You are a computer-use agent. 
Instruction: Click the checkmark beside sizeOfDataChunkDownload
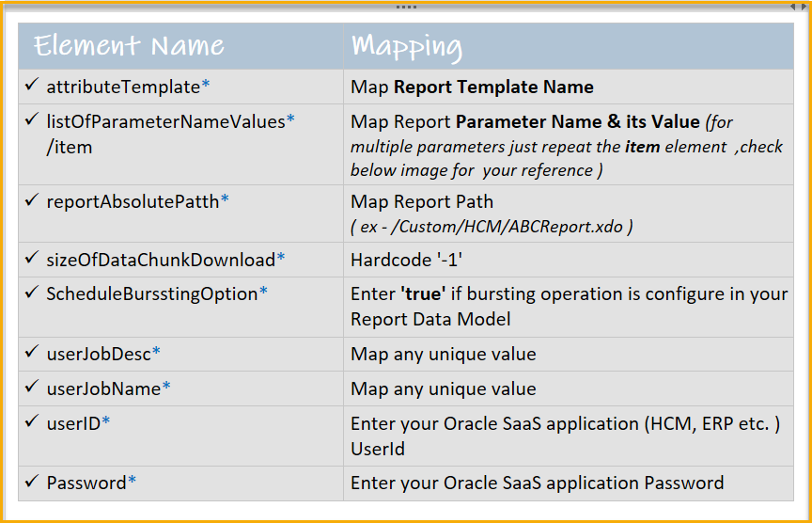pos(32,259)
